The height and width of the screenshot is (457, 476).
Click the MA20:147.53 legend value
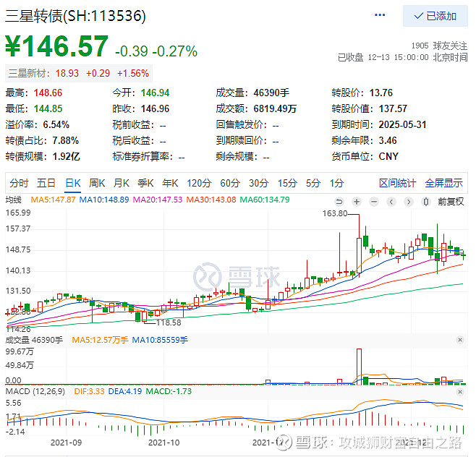tap(158, 200)
